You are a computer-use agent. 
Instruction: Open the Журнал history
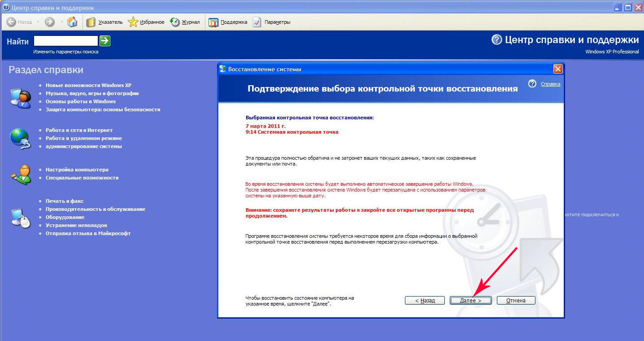coord(185,22)
